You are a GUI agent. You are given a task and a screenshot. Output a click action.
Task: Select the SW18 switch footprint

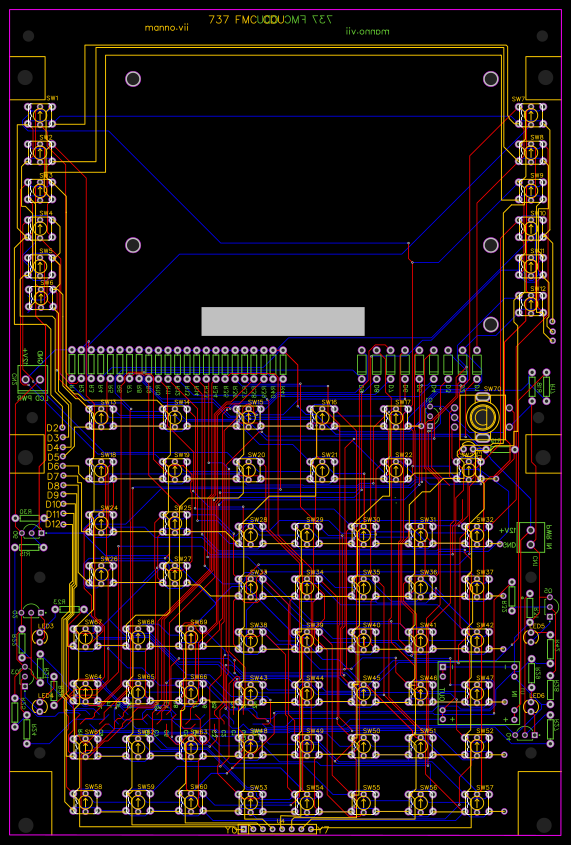coord(101,469)
